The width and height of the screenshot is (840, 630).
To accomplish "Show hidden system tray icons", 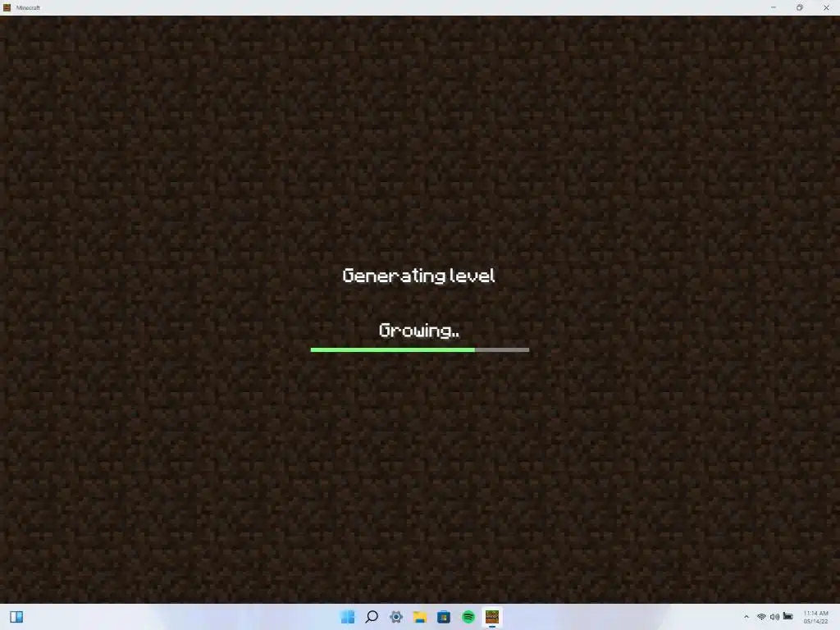I will 746,617.
